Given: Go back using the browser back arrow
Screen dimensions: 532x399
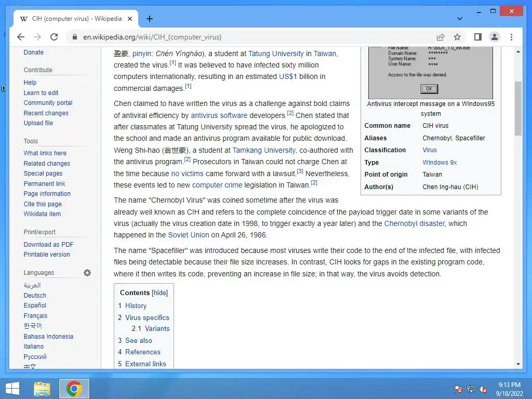Looking at the screenshot, I should click(x=21, y=37).
